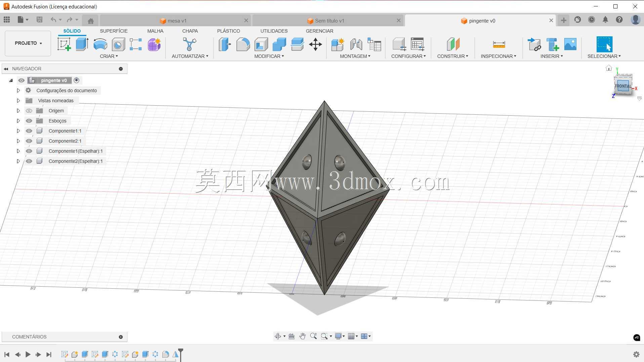The height and width of the screenshot is (362, 644).
Task: Select the Create Sketch tool
Action: click(x=64, y=44)
